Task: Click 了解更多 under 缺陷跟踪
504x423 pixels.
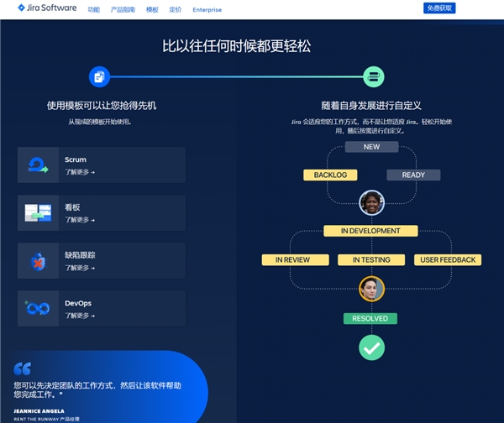Action: tap(80, 268)
